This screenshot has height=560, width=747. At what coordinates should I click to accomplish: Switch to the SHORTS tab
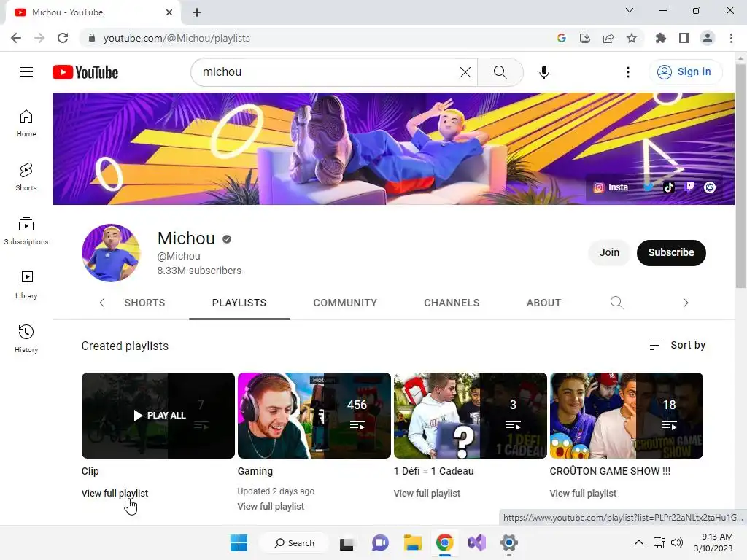144,303
